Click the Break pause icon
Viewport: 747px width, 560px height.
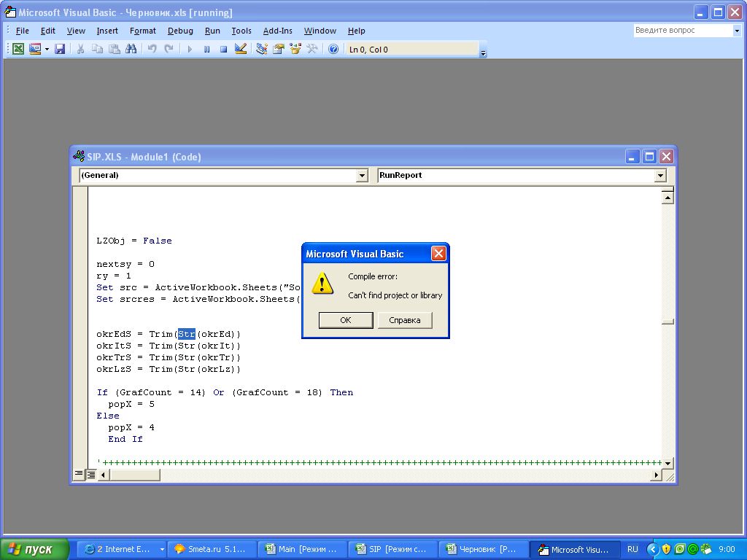[x=206, y=49]
